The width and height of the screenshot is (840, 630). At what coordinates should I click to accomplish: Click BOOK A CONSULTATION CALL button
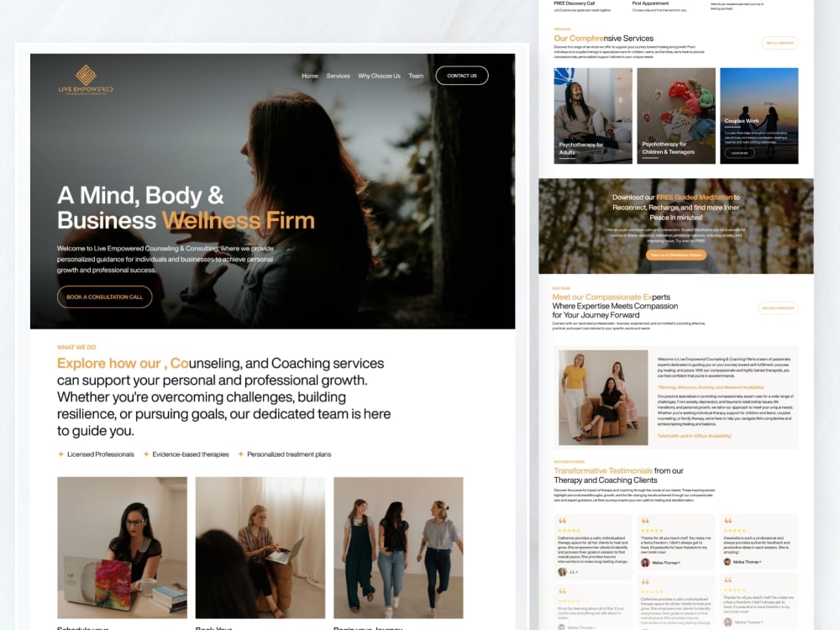[104, 297]
